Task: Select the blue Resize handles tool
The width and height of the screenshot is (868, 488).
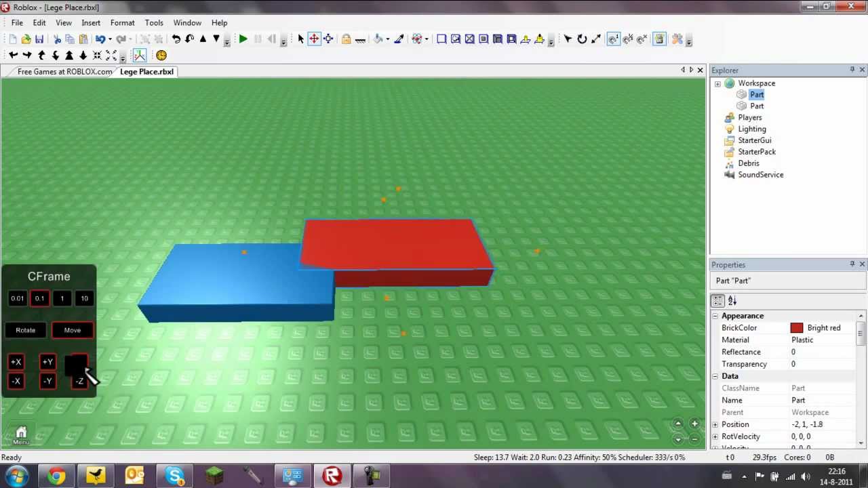Action: [328, 39]
